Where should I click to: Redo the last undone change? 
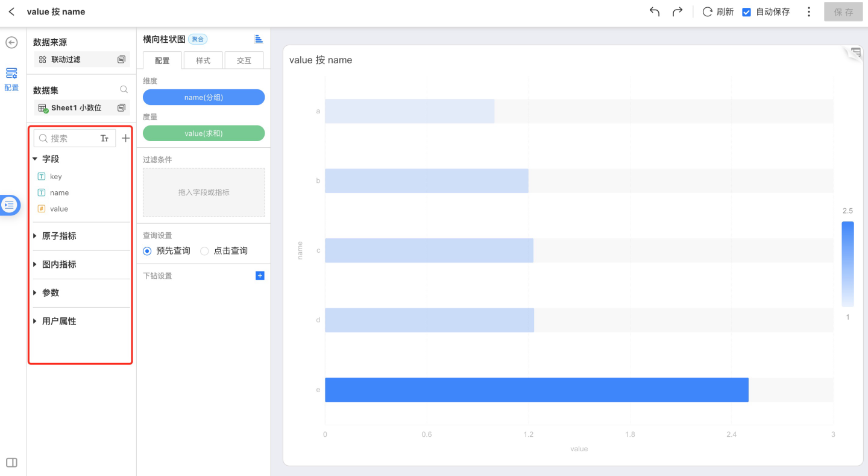click(678, 11)
